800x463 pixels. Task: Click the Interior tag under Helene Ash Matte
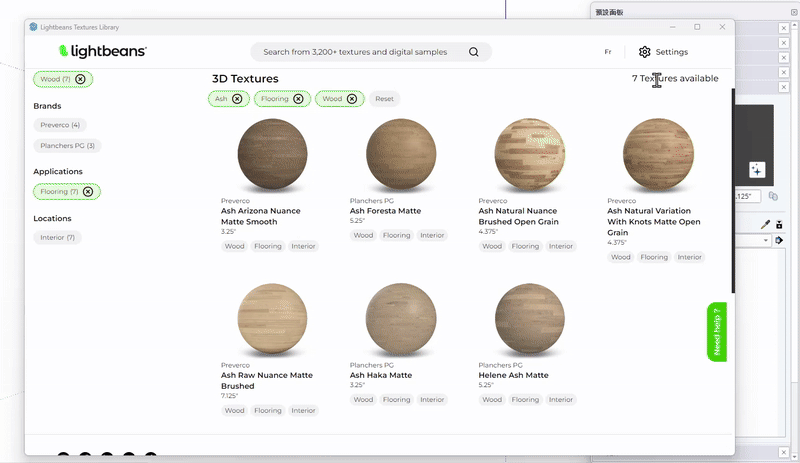tap(561, 400)
